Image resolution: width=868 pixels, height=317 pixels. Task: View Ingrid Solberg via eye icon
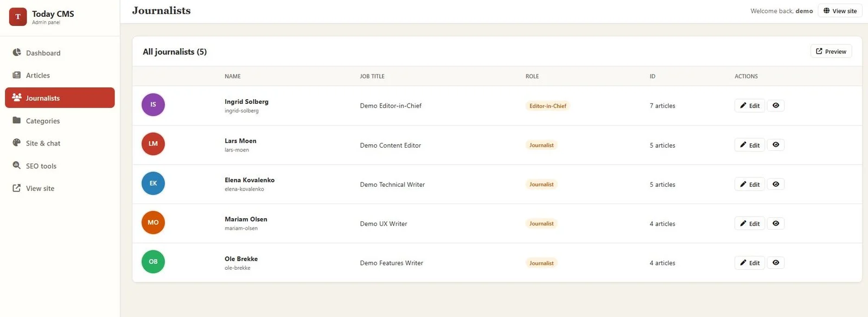click(776, 105)
